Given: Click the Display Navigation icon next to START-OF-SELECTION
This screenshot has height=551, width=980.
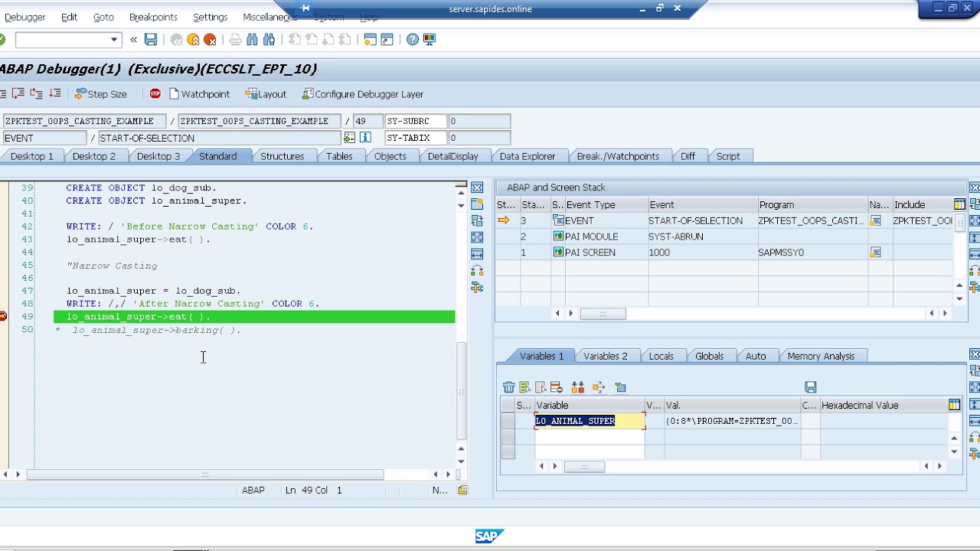Looking at the screenshot, I should [x=349, y=138].
